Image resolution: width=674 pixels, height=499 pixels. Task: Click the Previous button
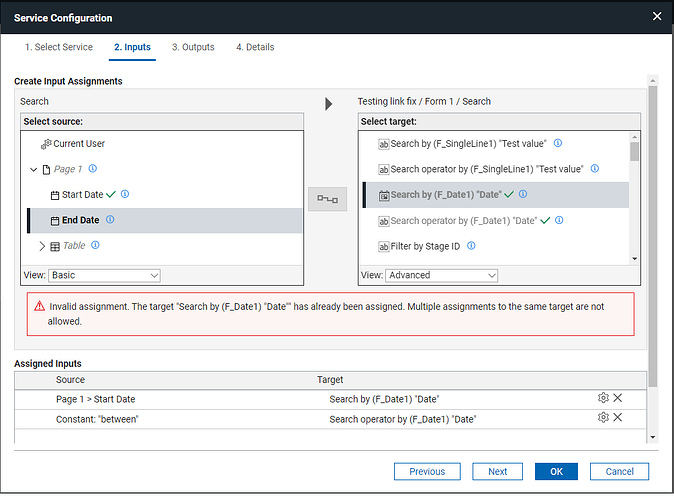[x=427, y=471]
